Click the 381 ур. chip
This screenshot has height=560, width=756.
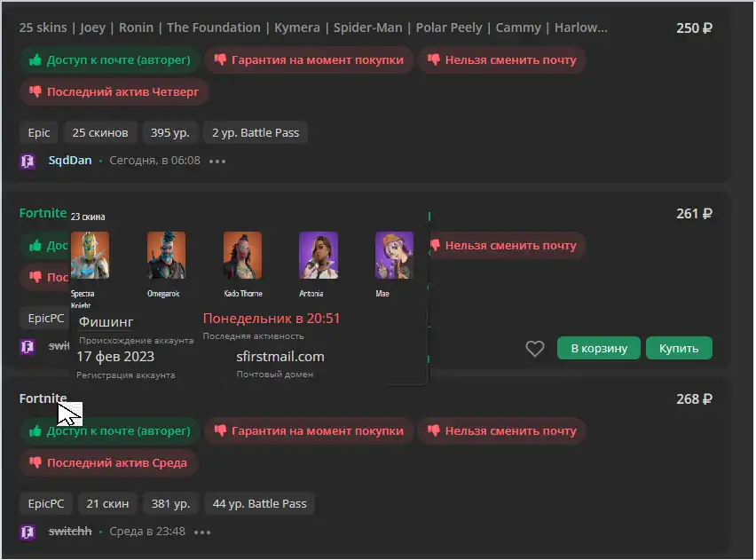tap(170, 503)
